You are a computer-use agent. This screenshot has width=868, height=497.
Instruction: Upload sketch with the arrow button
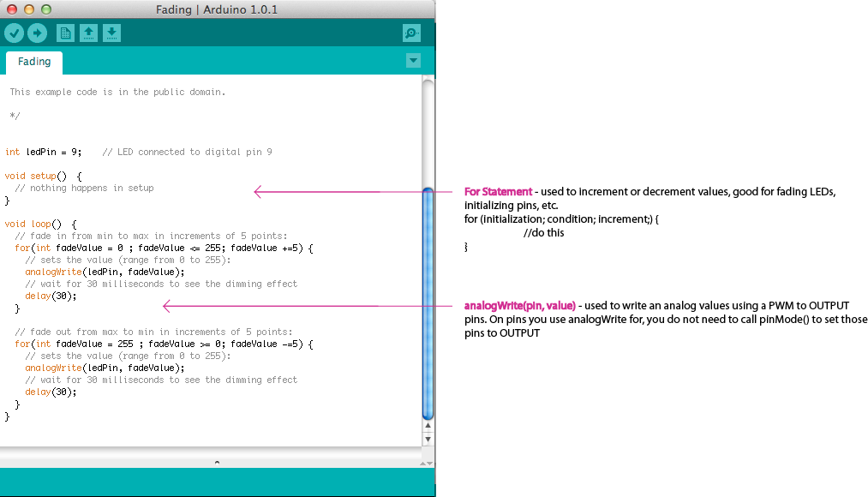37,33
